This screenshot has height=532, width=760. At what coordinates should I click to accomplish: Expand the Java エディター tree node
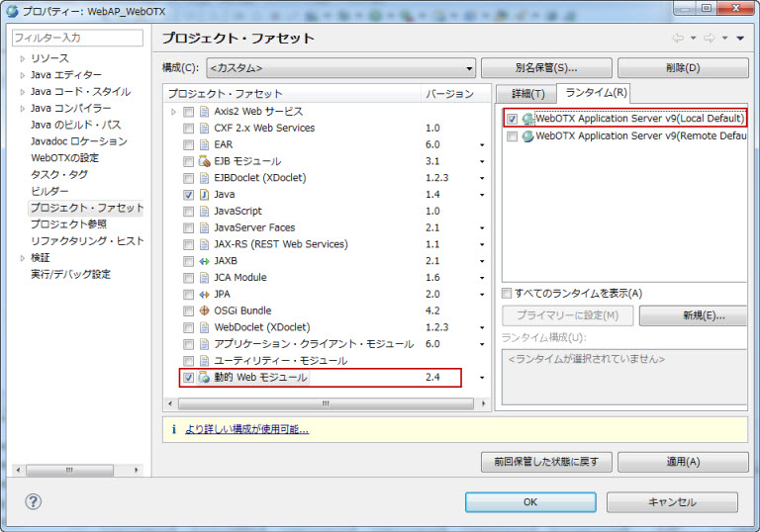(22, 75)
